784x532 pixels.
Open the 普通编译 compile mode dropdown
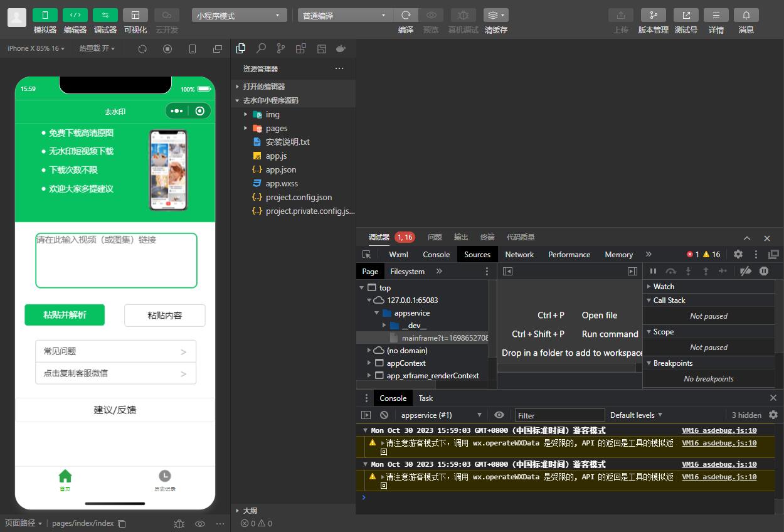click(x=345, y=16)
